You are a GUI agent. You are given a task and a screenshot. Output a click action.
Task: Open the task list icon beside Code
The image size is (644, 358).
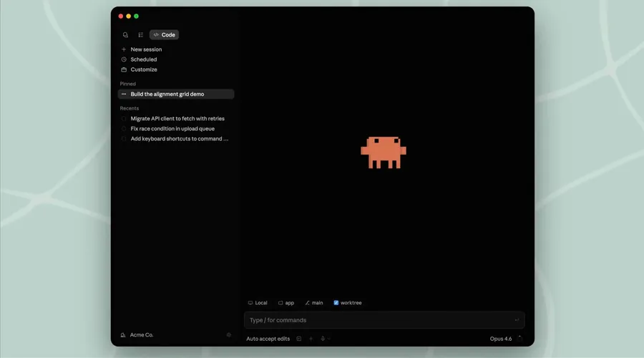(x=141, y=34)
